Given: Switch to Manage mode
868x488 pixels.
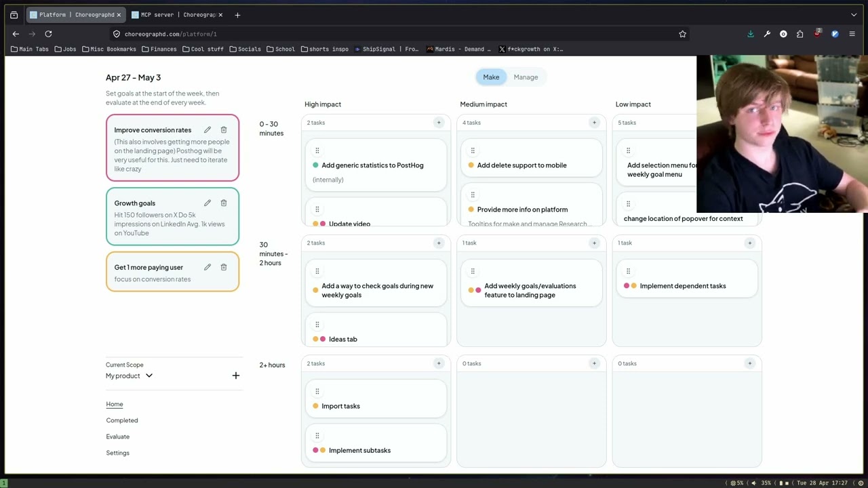Looking at the screenshot, I should pyautogui.click(x=526, y=77).
